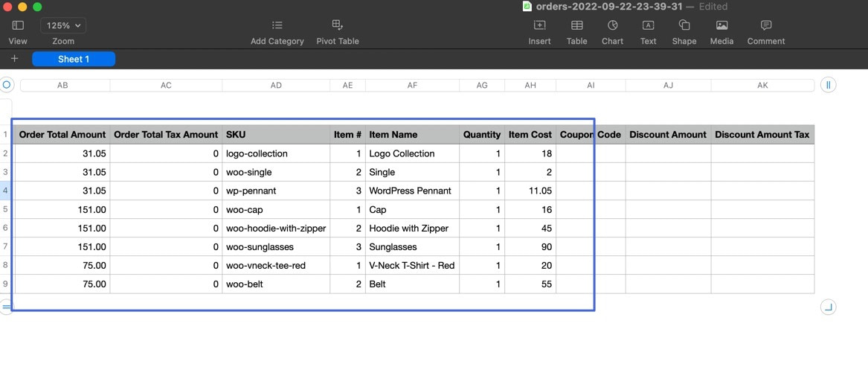This screenshot has height=370, width=868.
Task: Select the woo-hoodie-with-zipper SKU cell
Action: 276,229
